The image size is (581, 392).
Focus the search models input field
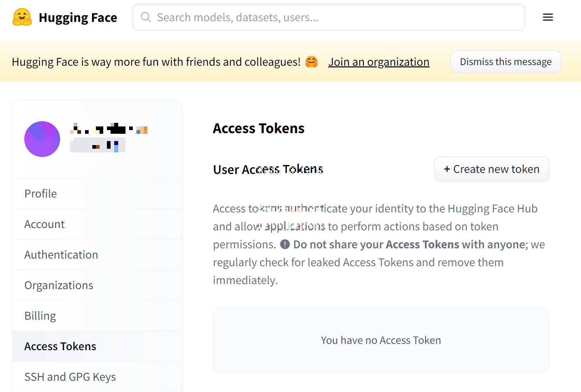coord(329,17)
